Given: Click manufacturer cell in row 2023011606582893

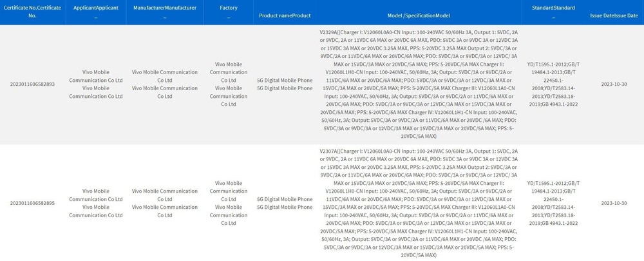Looking at the screenshot, I should click(165, 84).
